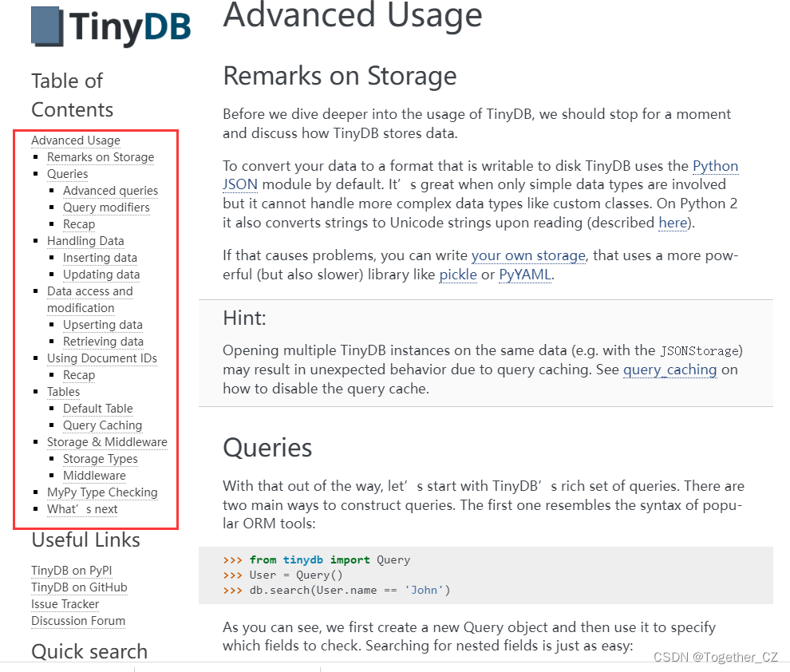The image size is (790, 672).
Task: Navigate to Upserting data section
Action: click(103, 325)
